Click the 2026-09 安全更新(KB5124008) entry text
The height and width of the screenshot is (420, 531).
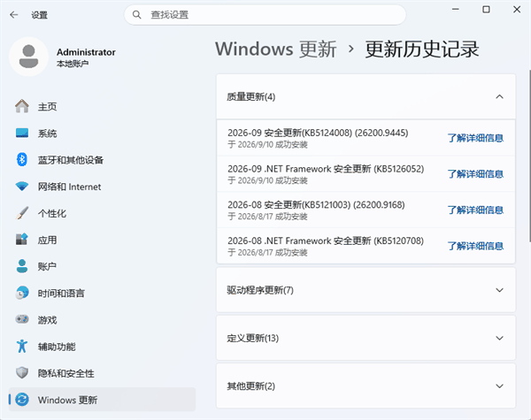[318, 133]
